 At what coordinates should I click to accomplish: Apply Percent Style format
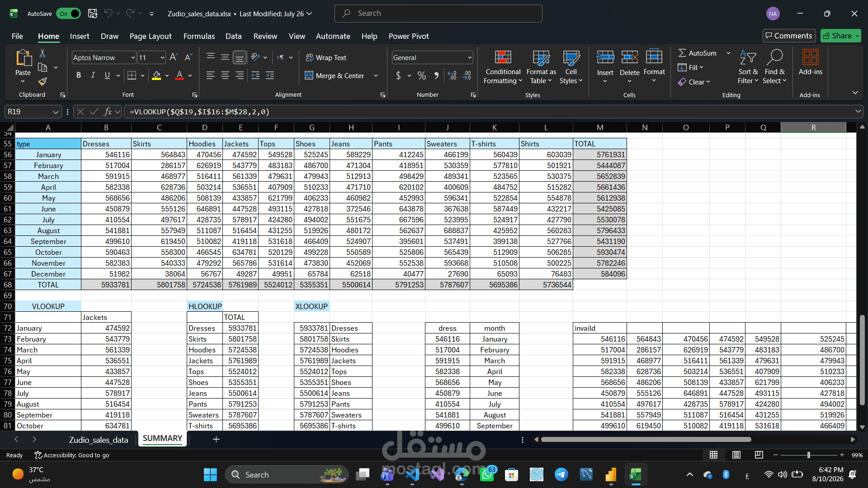pyautogui.click(x=421, y=75)
